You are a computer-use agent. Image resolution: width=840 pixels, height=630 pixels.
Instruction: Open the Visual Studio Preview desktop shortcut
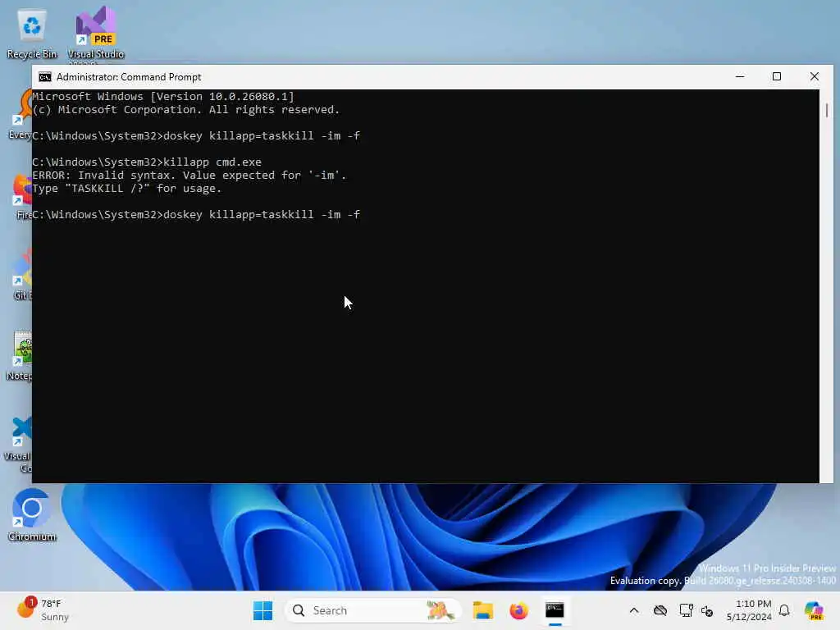[x=96, y=33]
